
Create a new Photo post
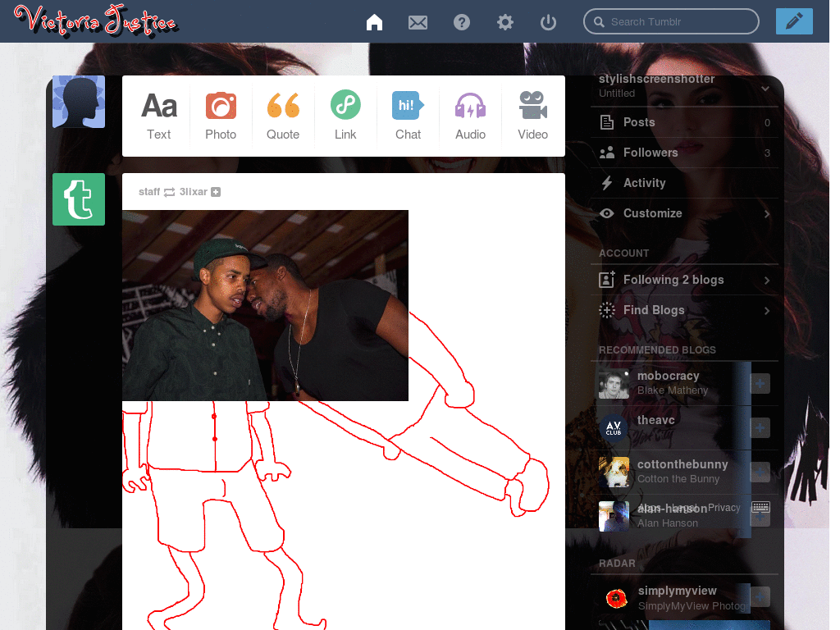pos(221,116)
